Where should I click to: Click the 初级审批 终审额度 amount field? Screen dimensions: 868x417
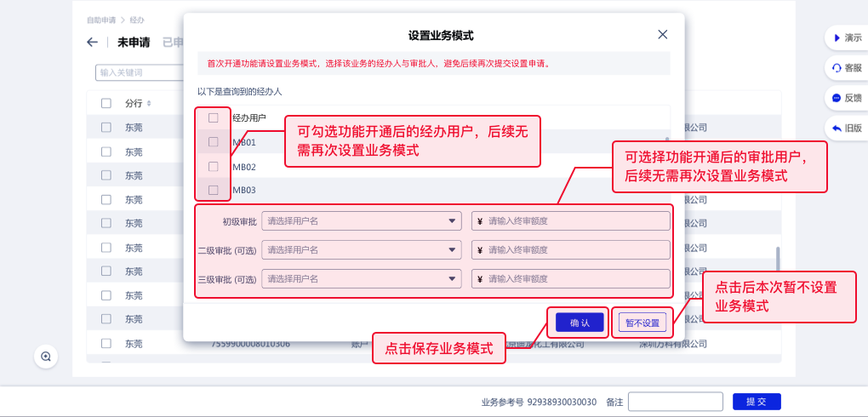click(571, 221)
